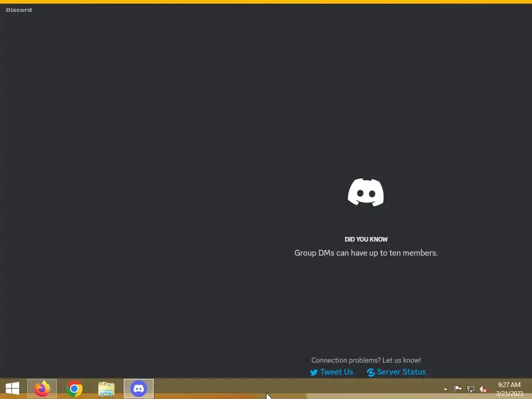Open the taskbar clock and date
This screenshot has width=532, height=399.
pos(509,389)
